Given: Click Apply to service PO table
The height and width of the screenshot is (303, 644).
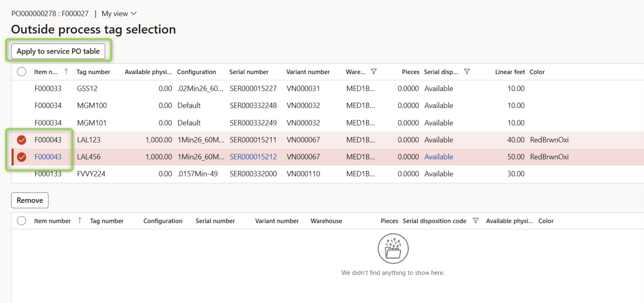Looking at the screenshot, I should [x=58, y=51].
